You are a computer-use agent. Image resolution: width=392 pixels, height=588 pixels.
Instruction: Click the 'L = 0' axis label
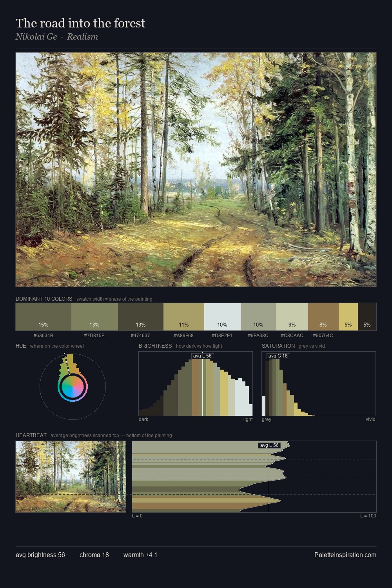(137, 516)
